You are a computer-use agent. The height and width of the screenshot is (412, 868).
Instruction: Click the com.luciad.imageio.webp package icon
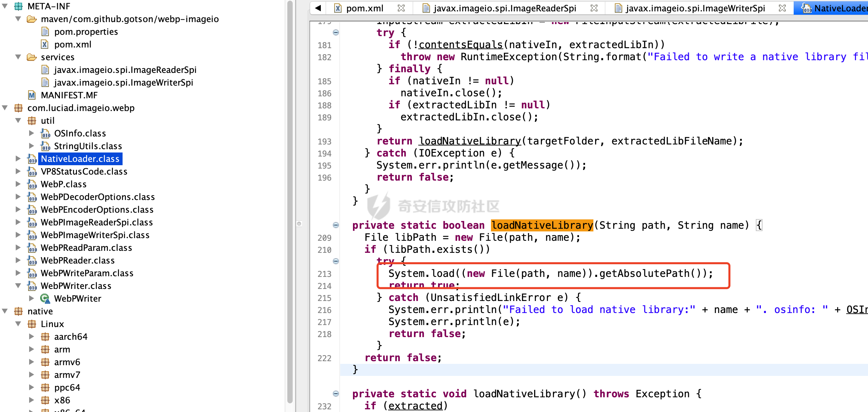(18, 108)
